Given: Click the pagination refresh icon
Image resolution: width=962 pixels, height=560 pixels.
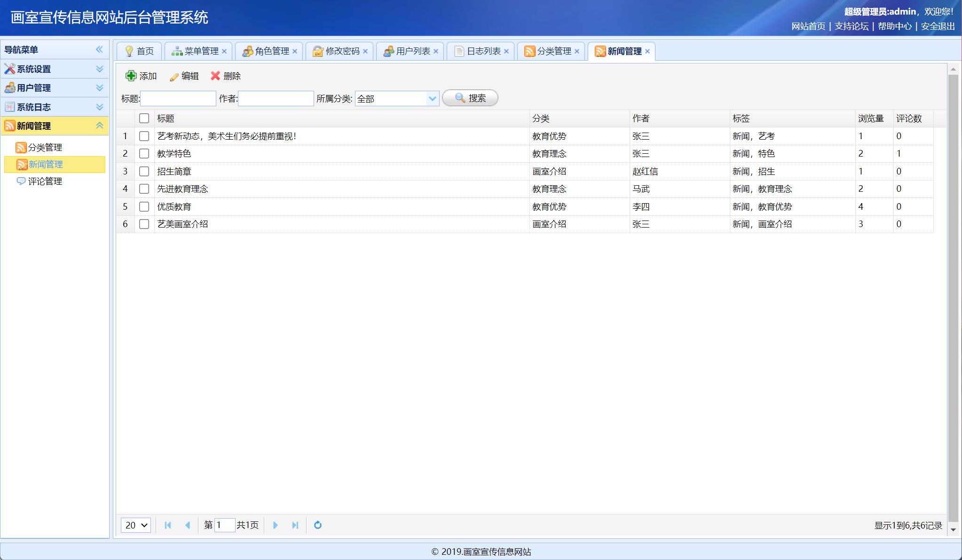Looking at the screenshot, I should (318, 525).
